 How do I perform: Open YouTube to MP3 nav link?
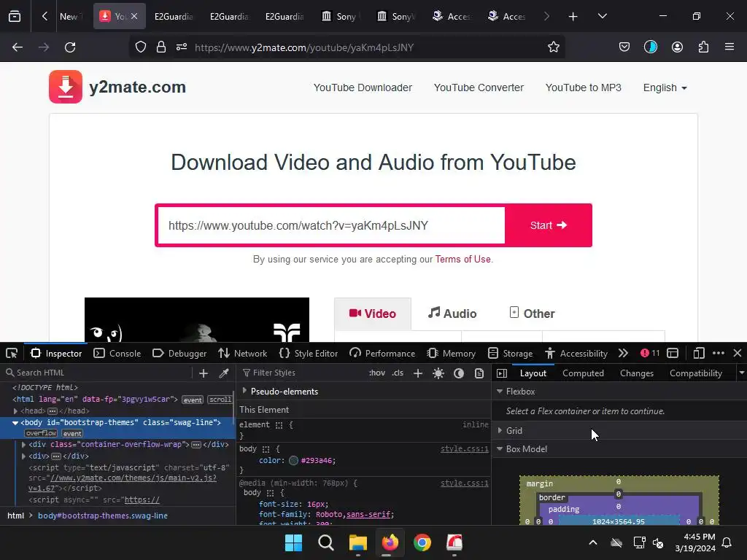tap(583, 87)
